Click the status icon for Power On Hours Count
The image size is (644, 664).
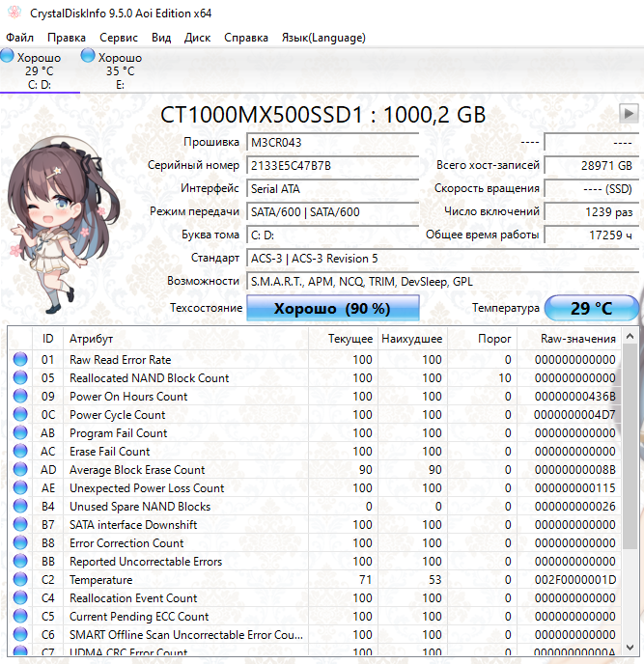pos(20,397)
